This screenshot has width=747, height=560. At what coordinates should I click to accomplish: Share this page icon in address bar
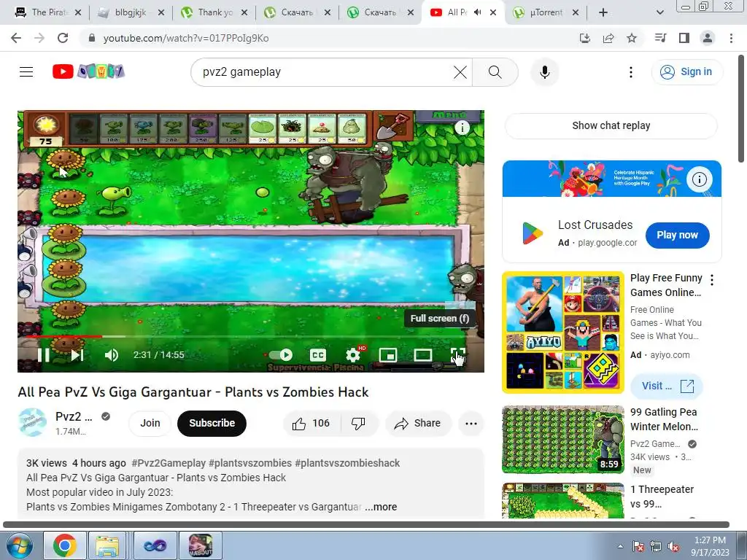(x=608, y=38)
